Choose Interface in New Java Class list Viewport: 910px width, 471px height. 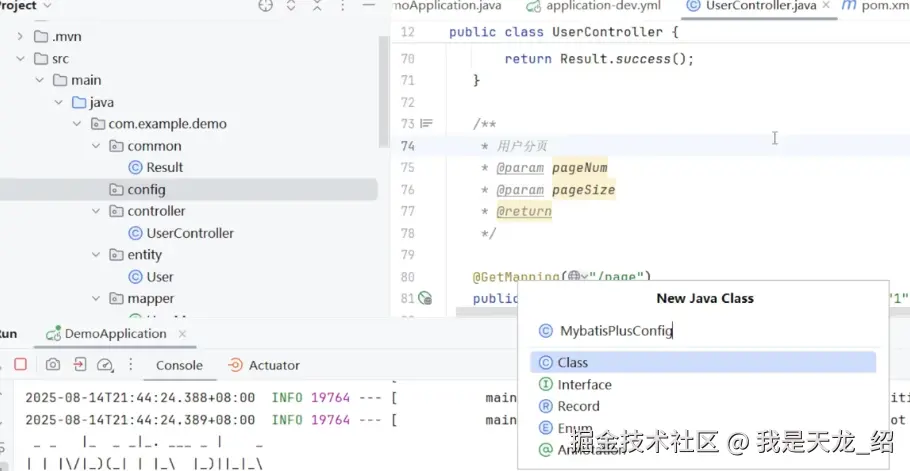point(703,385)
